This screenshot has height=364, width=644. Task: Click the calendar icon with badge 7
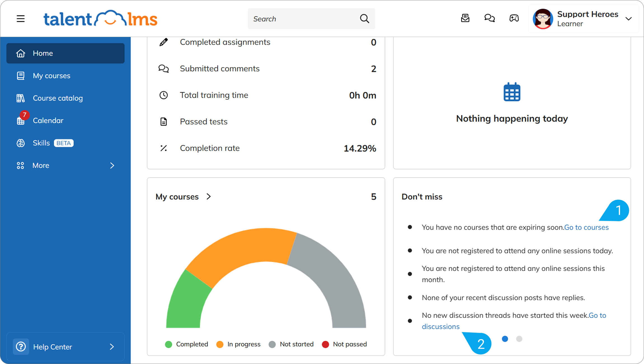click(x=21, y=120)
